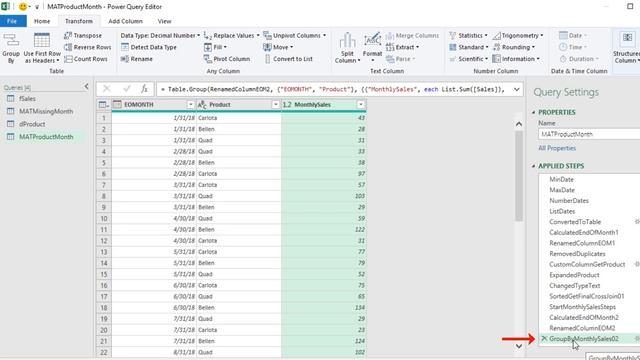The width and height of the screenshot is (640, 360).
Task: Open the Unpivot Columns dropdown
Action: (295, 36)
